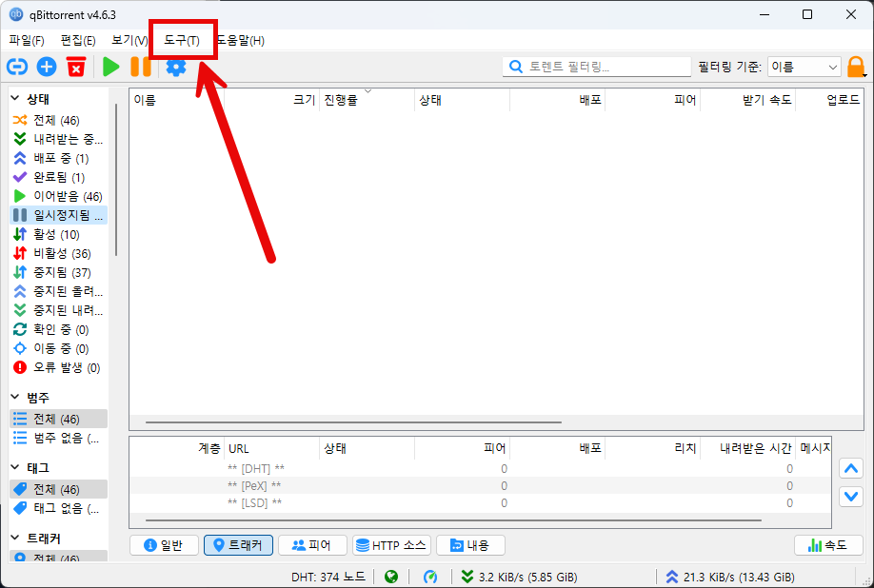Collapse the 상태 section
The width and height of the screenshot is (874, 588).
coord(15,99)
